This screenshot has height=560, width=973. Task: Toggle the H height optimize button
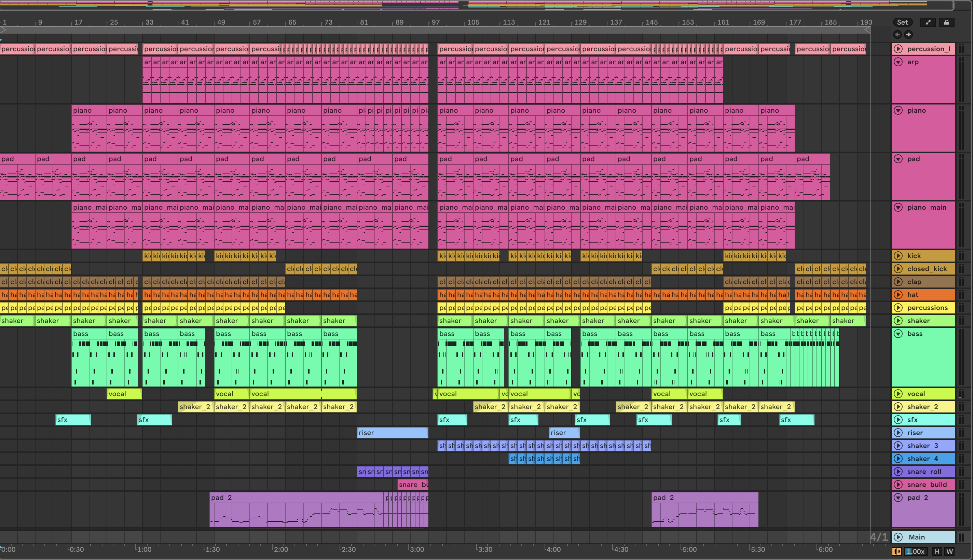(x=937, y=551)
